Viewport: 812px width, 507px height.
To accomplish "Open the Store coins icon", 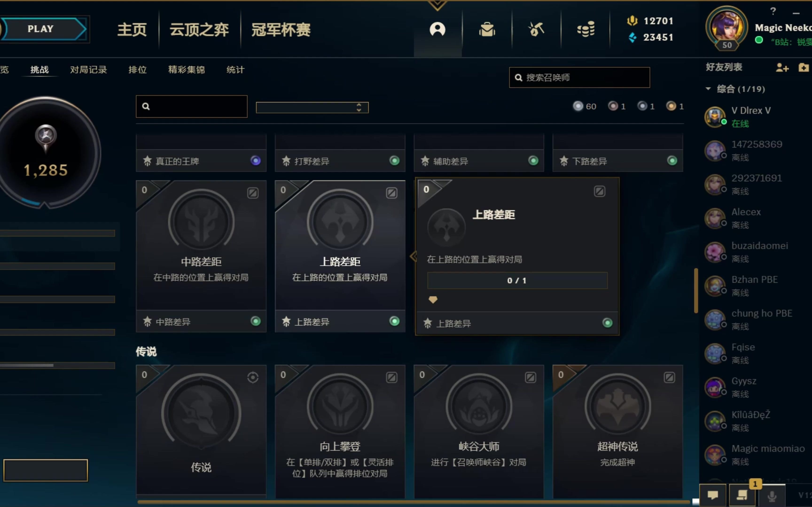I will 586,30.
